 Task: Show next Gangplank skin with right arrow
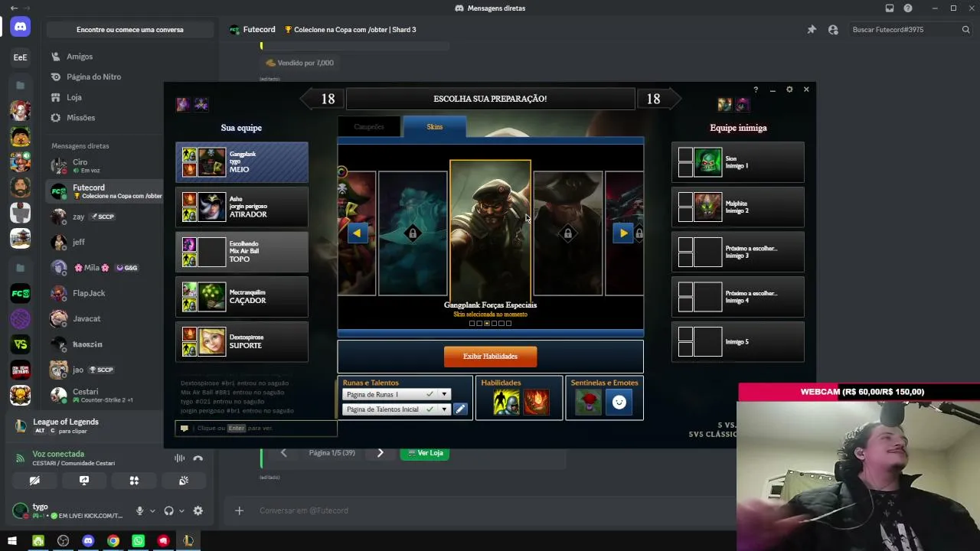click(x=623, y=233)
